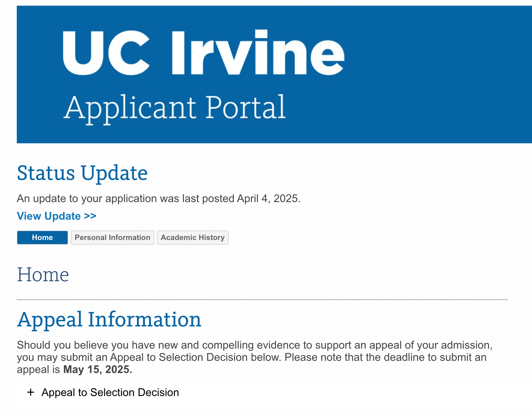Switch to the Academic History tab

[x=193, y=238]
